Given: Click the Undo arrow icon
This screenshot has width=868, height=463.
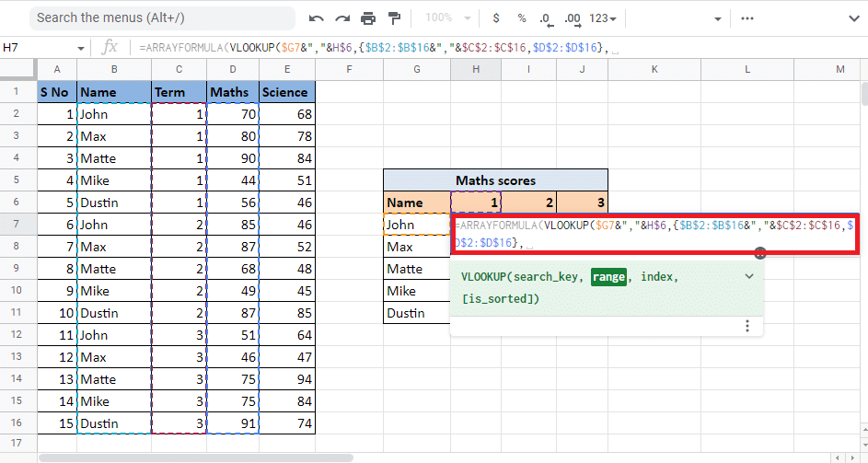Looking at the screenshot, I should point(317,17).
